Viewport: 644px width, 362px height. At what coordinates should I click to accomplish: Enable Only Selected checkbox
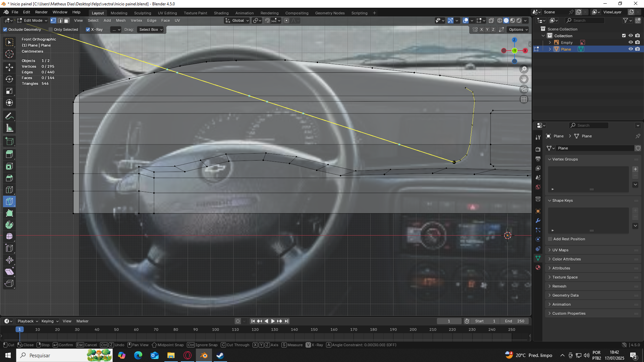tap(51, 29)
